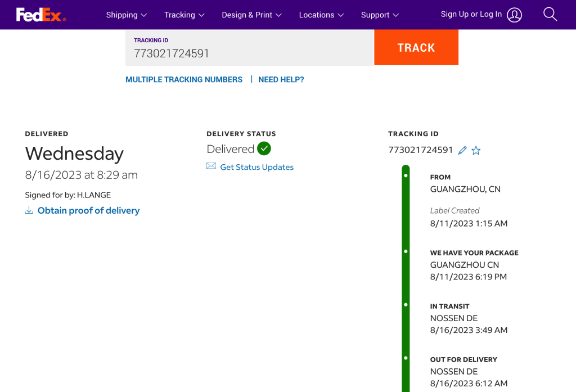This screenshot has width=576, height=392.
Task: Open the Design & Print dropdown
Action: click(251, 15)
